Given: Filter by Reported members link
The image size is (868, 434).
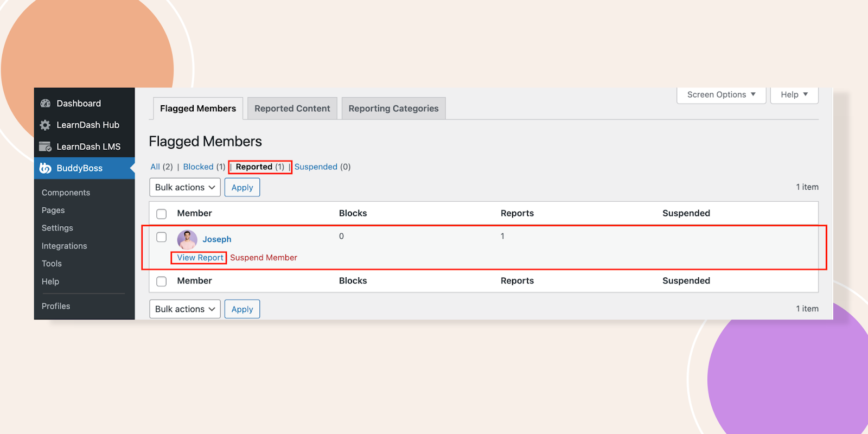Looking at the screenshot, I should pos(254,167).
